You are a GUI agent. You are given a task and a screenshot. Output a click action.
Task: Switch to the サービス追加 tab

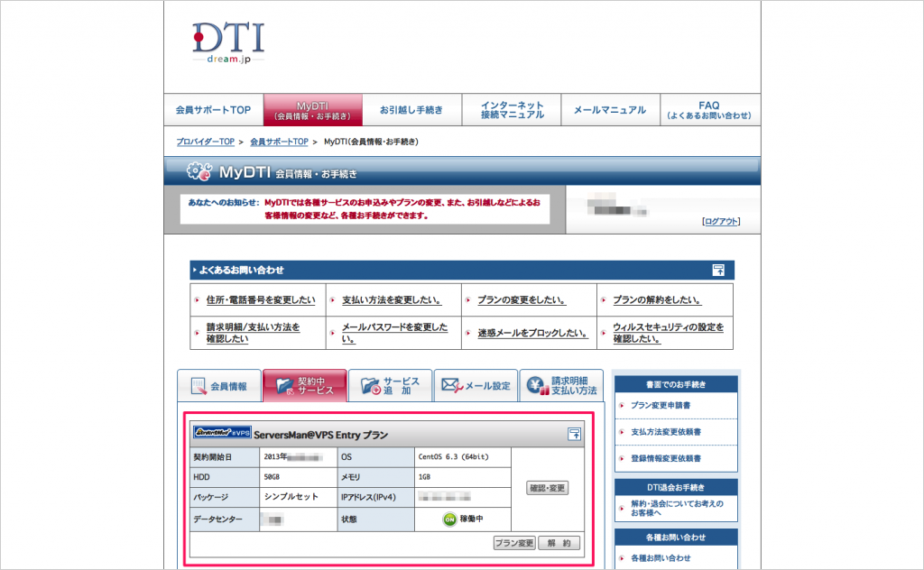tap(391, 386)
